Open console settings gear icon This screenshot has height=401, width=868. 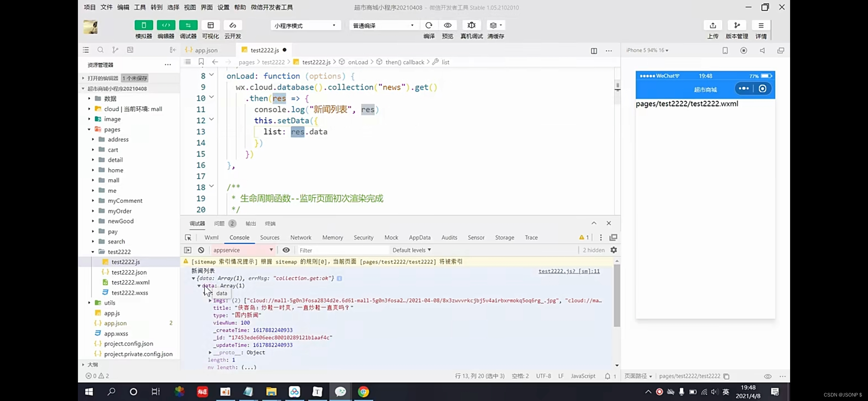point(614,250)
